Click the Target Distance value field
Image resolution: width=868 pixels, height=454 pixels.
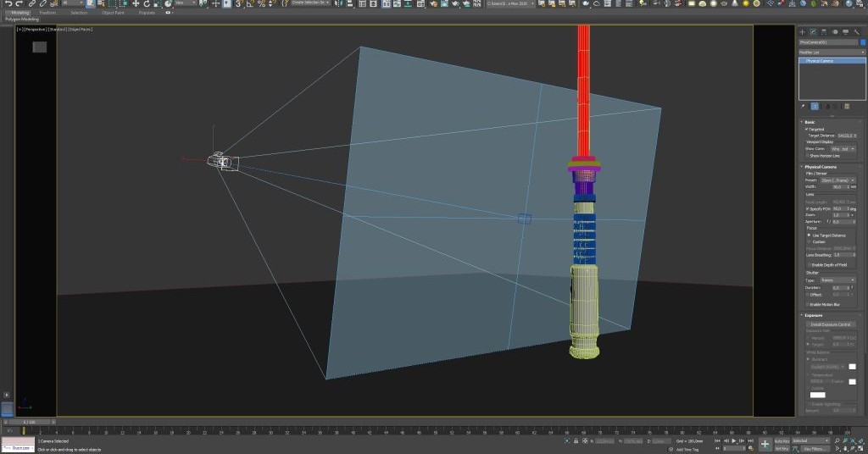845,136
